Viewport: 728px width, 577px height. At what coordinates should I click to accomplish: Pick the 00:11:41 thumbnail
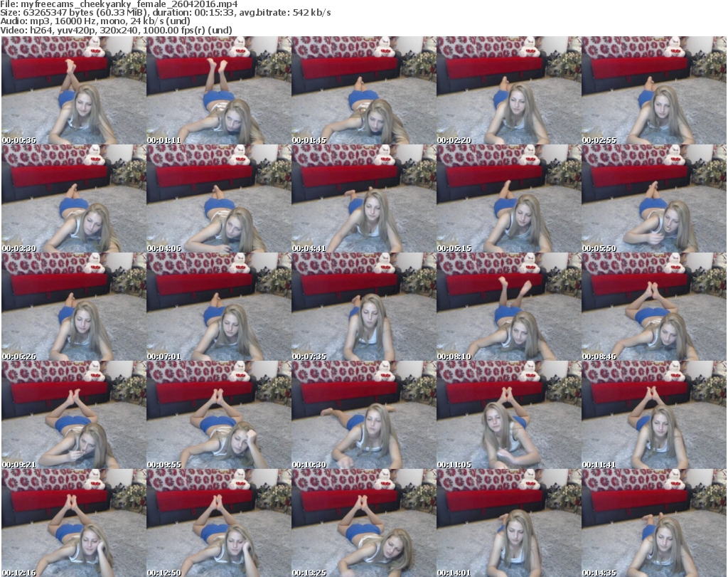(654, 415)
